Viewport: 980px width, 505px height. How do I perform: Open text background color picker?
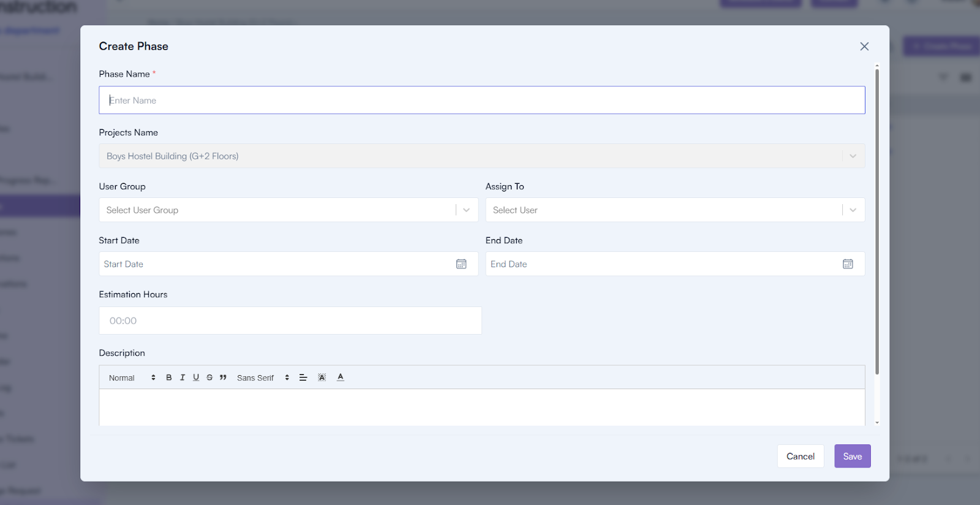click(322, 378)
